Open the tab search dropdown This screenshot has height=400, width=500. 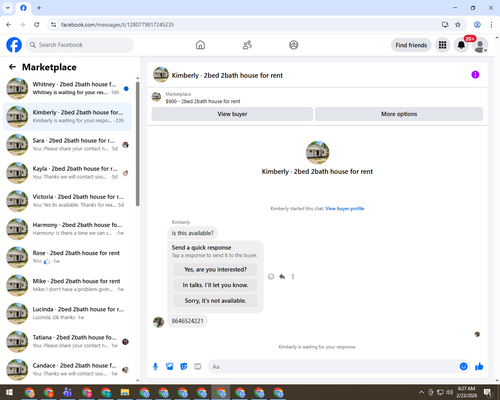[8, 8]
